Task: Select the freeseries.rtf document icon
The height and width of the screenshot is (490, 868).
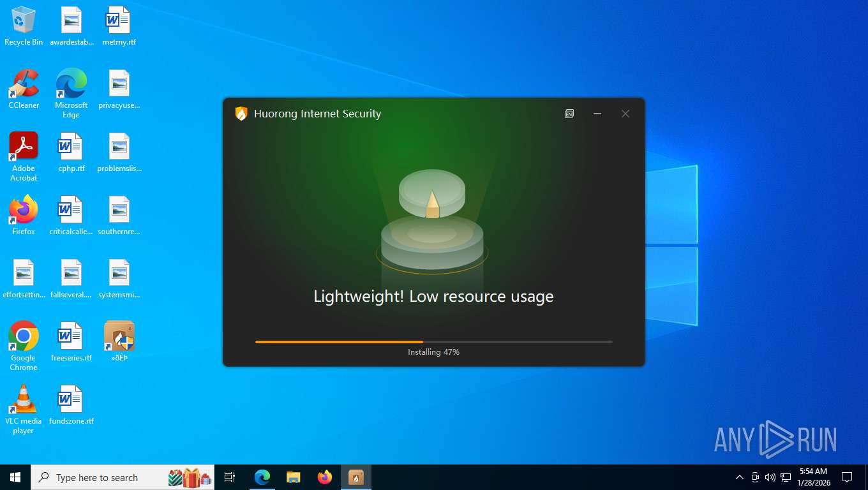Action: click(71, 342)
